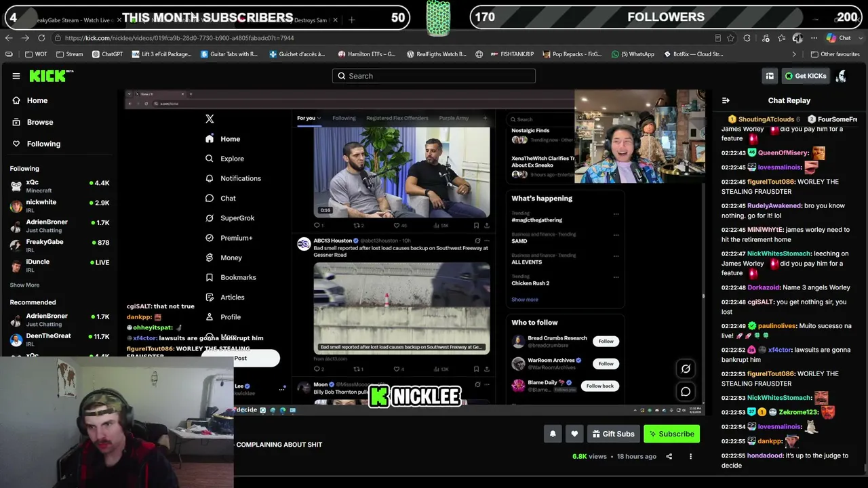Image resolution: width=868 pixels, height=488 pixels.
Task: Click the browser address bar URL
Action: point(180,38)
